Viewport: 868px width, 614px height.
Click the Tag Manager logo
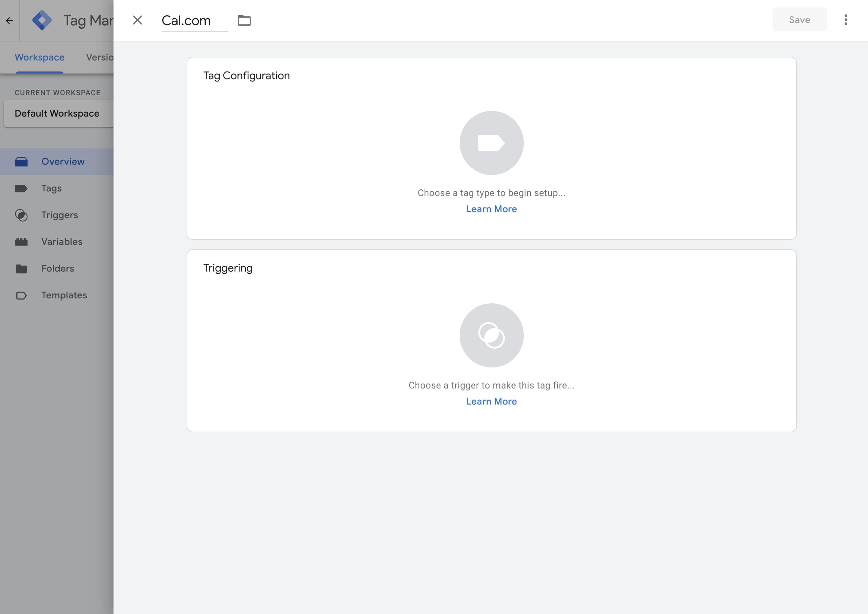(x=43, y=20)
